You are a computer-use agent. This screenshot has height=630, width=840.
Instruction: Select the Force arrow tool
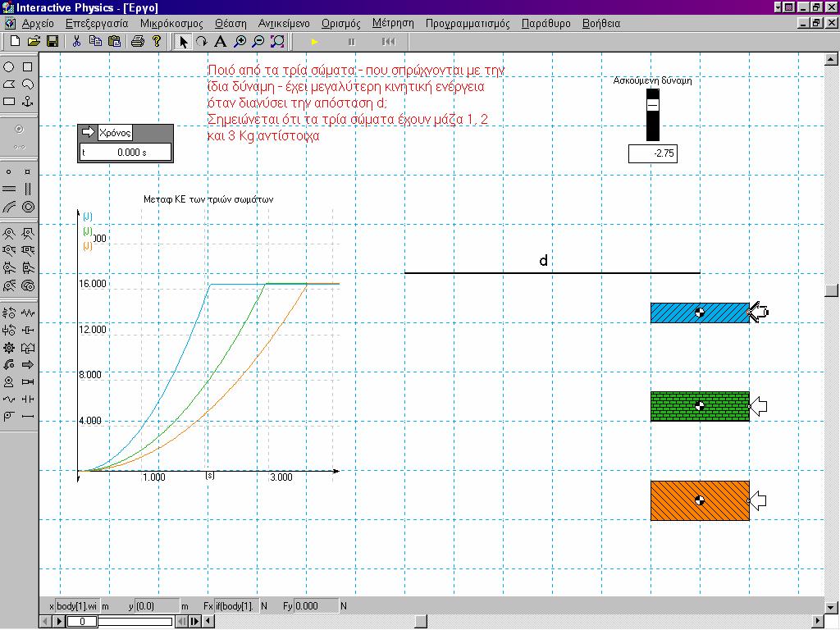click(x=27, y=365)
